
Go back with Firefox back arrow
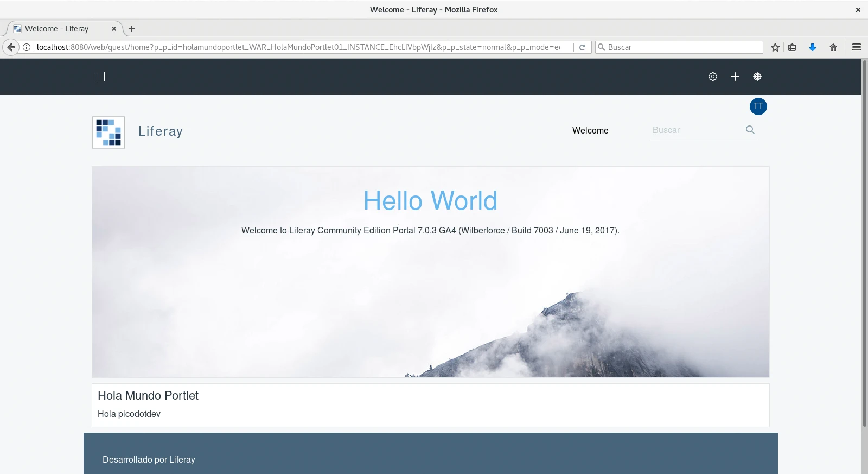tap(11, 47)
